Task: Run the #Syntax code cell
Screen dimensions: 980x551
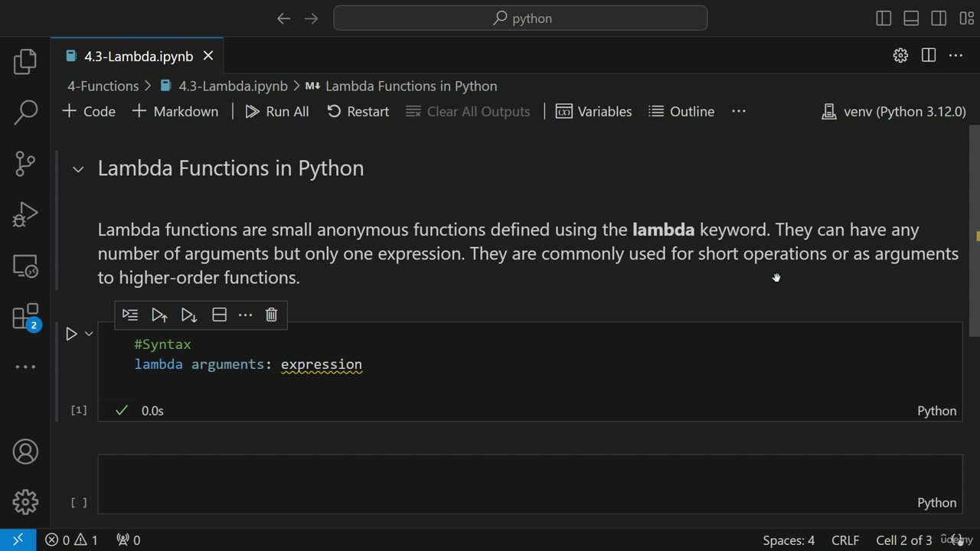Action: pos(71,334)
